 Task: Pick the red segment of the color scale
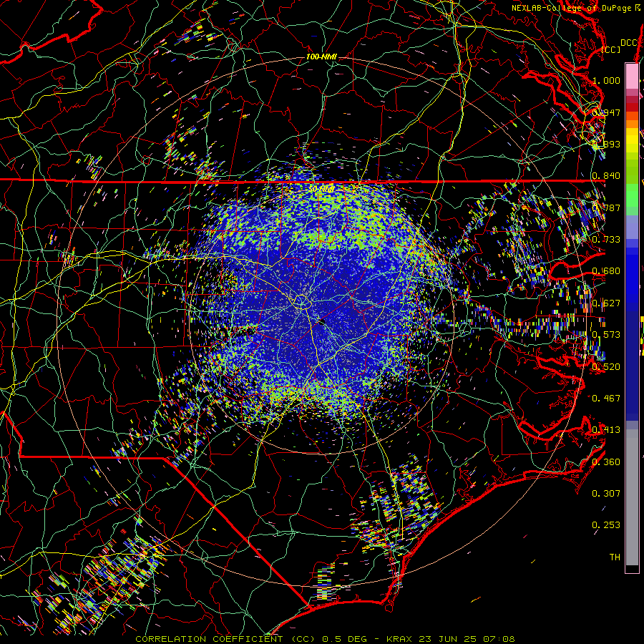pyautogui.click(x=632, y=107)
